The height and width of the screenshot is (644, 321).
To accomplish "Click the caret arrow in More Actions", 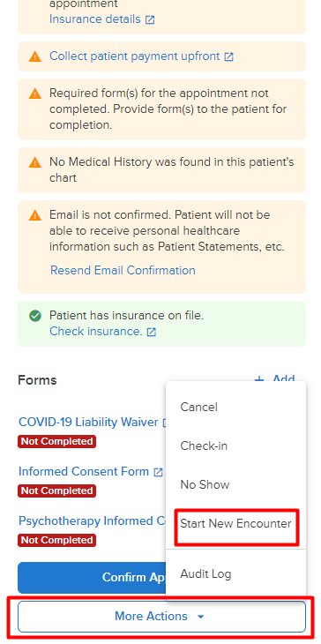I will click(201, 617).
